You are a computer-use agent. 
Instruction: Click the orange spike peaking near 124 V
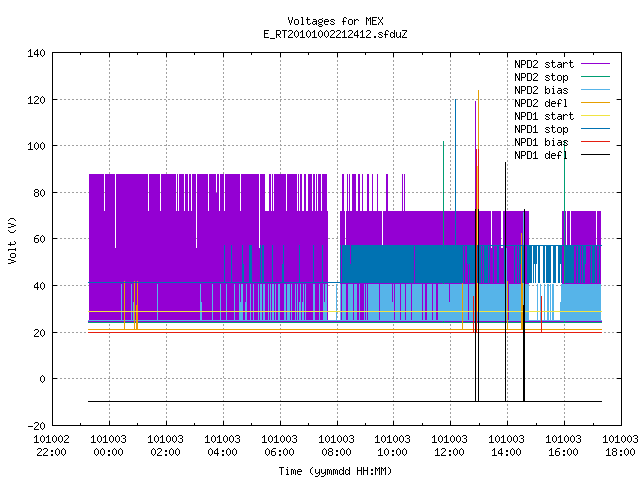pyautogui.click(x=478, y=122)
